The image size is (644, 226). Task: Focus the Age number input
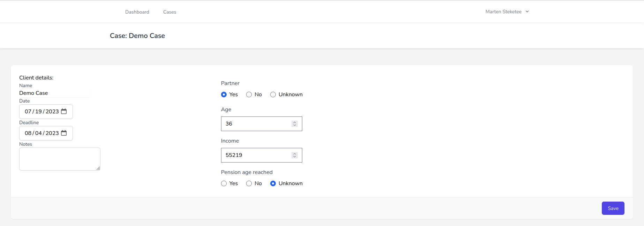click(x=256, y=124)
